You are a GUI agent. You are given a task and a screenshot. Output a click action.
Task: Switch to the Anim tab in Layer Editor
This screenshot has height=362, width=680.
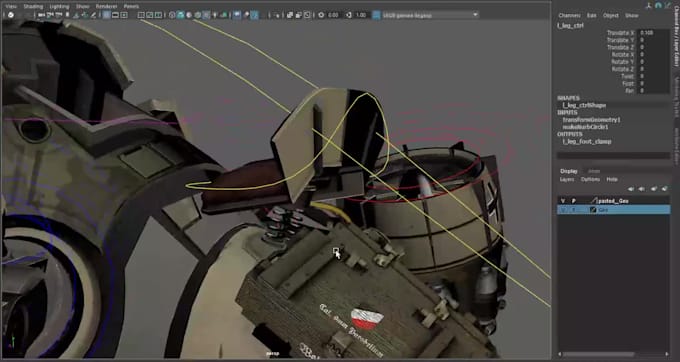click(594, 171)
